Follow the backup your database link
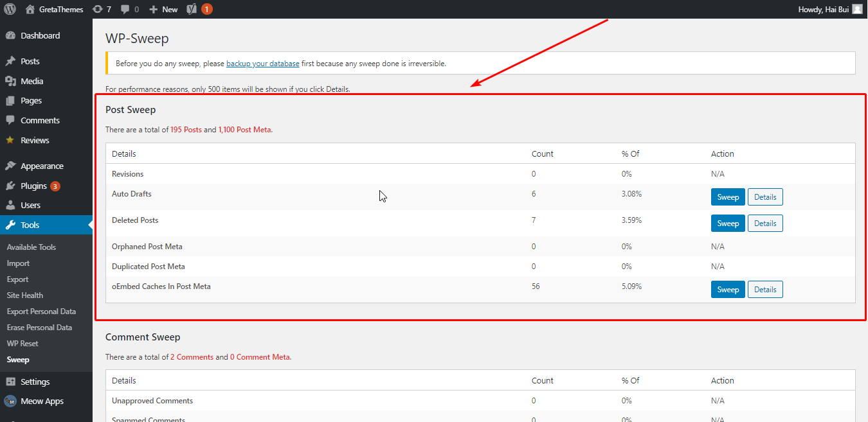The height and width of the screenshot is (422, 868). [x=262, y=64]
